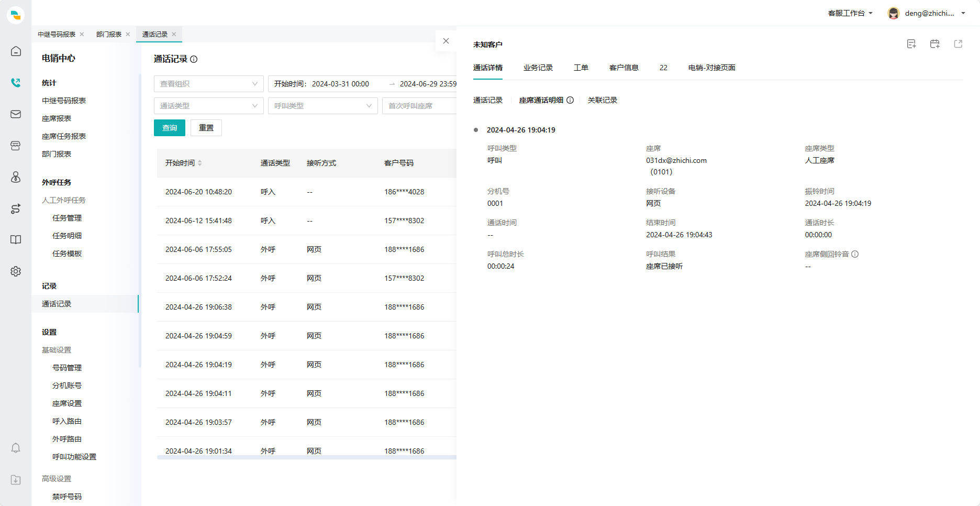
Task: Close the 中继号码报表 tab
Action: click(x=82, y=34)
